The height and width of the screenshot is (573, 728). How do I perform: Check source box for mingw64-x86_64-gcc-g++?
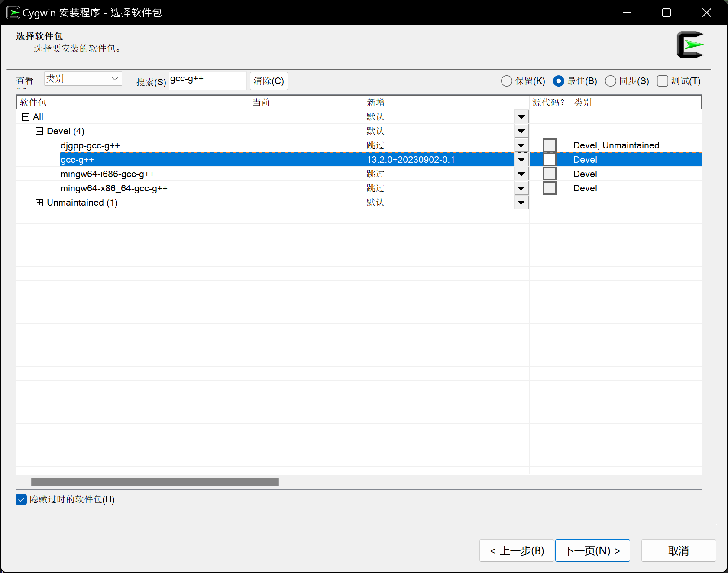[x=550, y=188]
